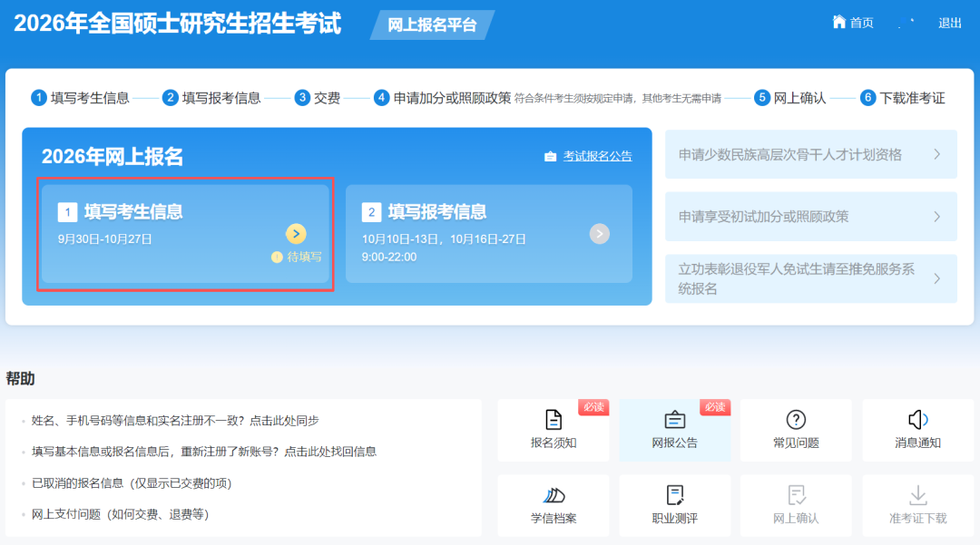Open the 常见问题 question mark icon
This screenshot has width=980, height=545.
click(x=796, y=420)
